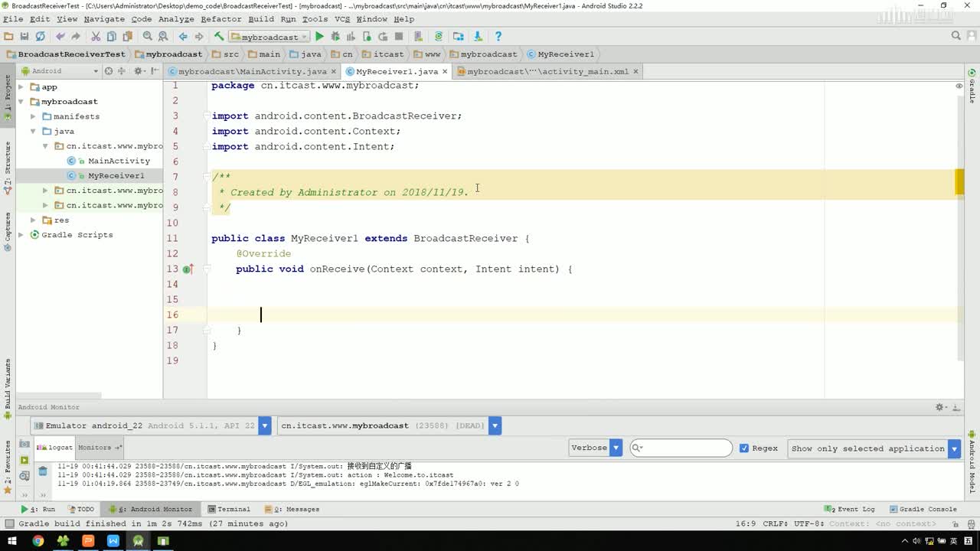Take a screenshot with the camera icon
Screen dimensions: 980x551
[24, 445]
